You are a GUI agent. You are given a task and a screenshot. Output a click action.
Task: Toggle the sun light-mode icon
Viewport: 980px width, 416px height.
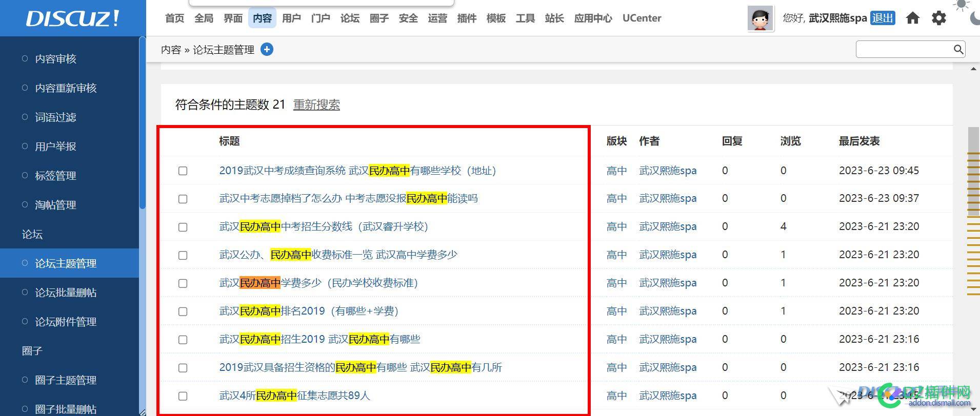point(961,5)
